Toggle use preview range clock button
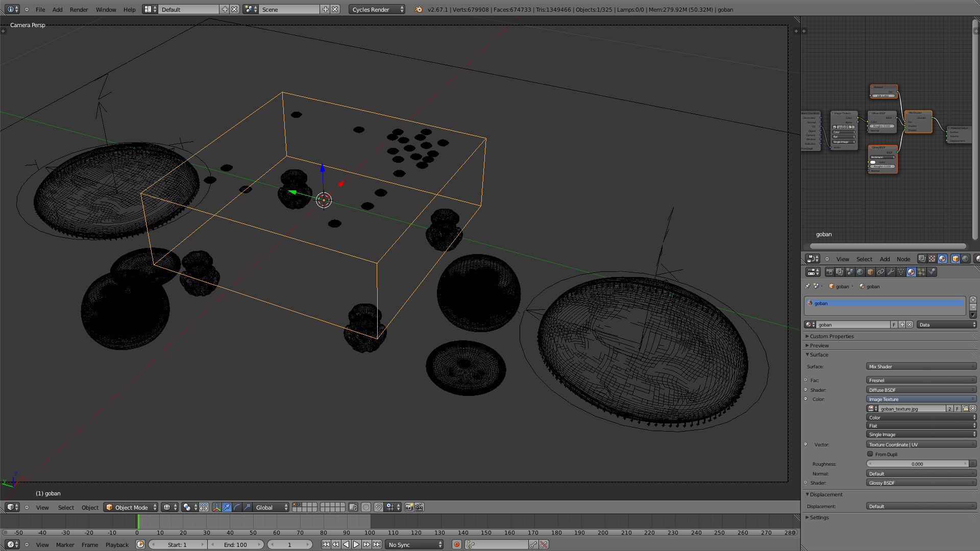This screenshot has width=980, height=551. tap(140, 544)
